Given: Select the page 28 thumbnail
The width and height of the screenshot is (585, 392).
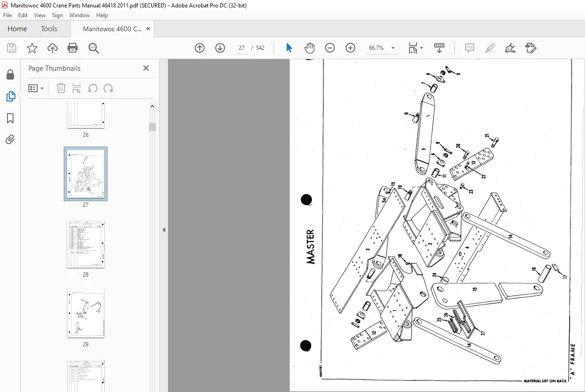Looking at the screenshot, I should (x=86, y=244).
